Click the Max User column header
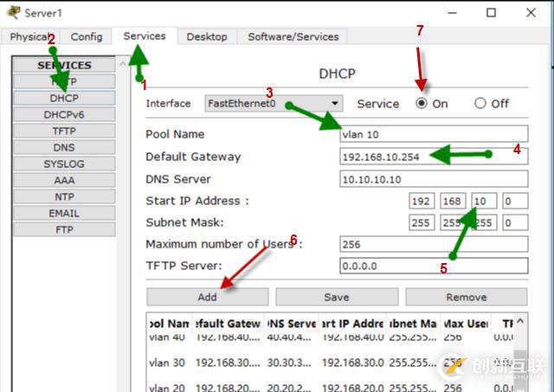This screenshot has height=392, width=554. click(x=466, y=324)
